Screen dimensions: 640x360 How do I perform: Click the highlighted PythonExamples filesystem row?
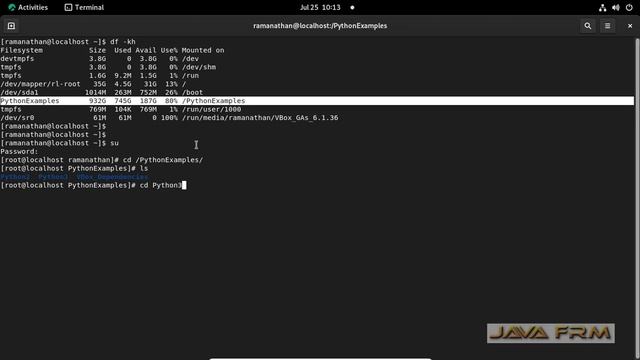point(317,101)
